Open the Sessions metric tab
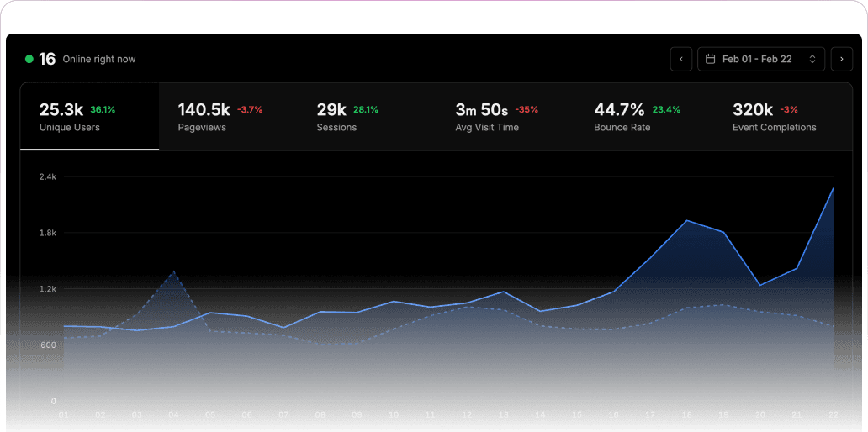Viewport: 868px width, 432px height. coord(367,117)
